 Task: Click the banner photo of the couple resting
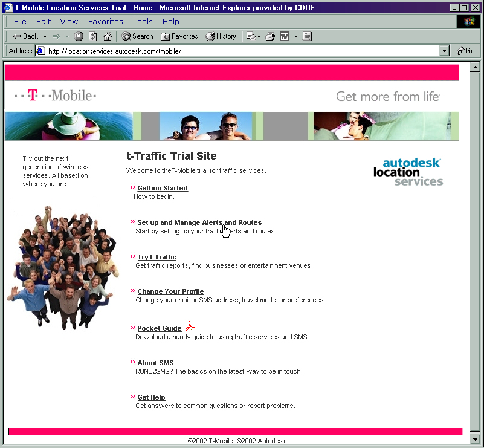tap(382, 126)
